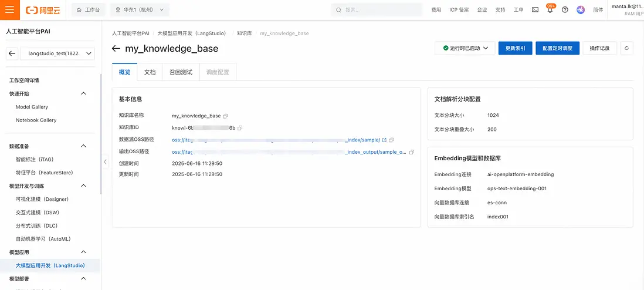
Task: Click the 配置定时调度 button
Action: pyautogui.click(x=557, y=48)
